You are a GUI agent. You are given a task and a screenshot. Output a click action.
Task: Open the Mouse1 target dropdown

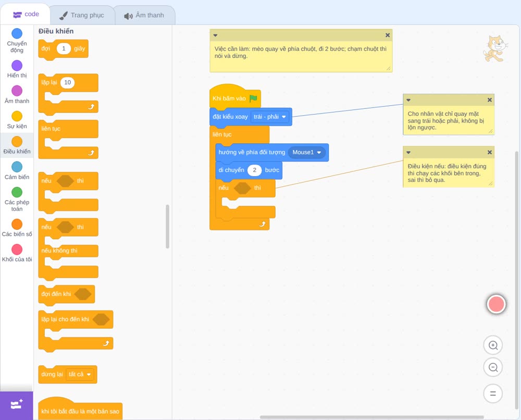point(307,152)
